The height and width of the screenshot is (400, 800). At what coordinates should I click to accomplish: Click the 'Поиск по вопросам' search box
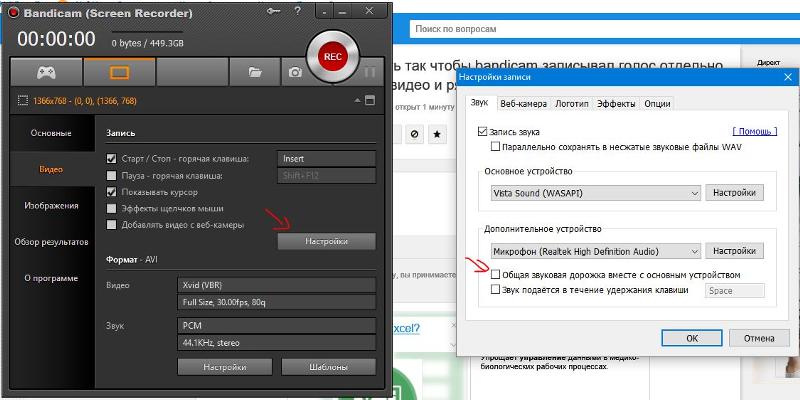(x=604, y=29)
